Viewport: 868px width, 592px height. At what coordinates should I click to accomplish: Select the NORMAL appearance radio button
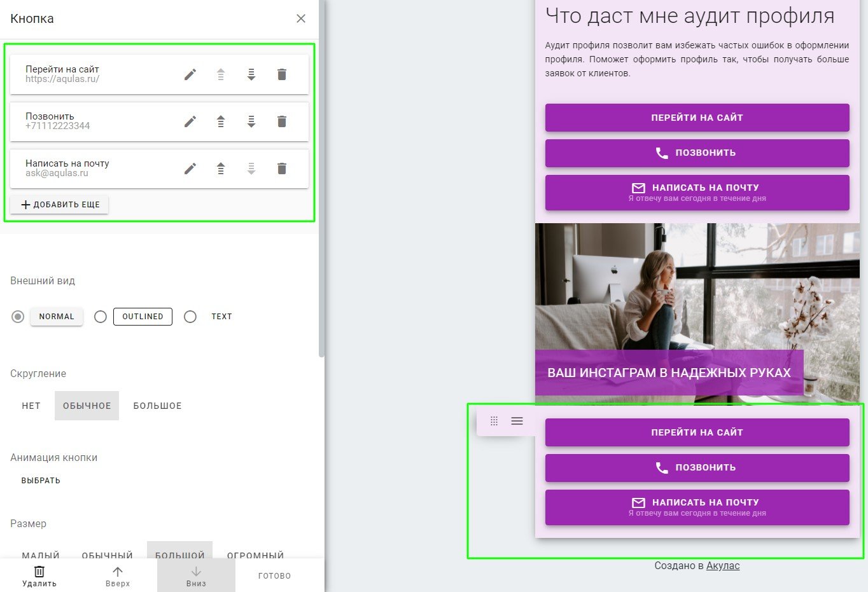[x=18, y=317]
